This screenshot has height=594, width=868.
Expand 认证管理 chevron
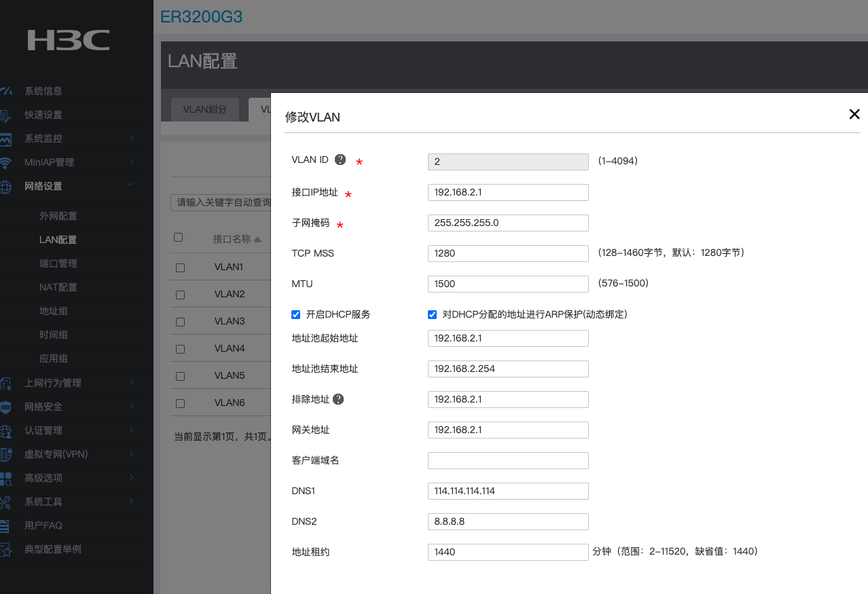pyautogui.click(x=132, y=430)
